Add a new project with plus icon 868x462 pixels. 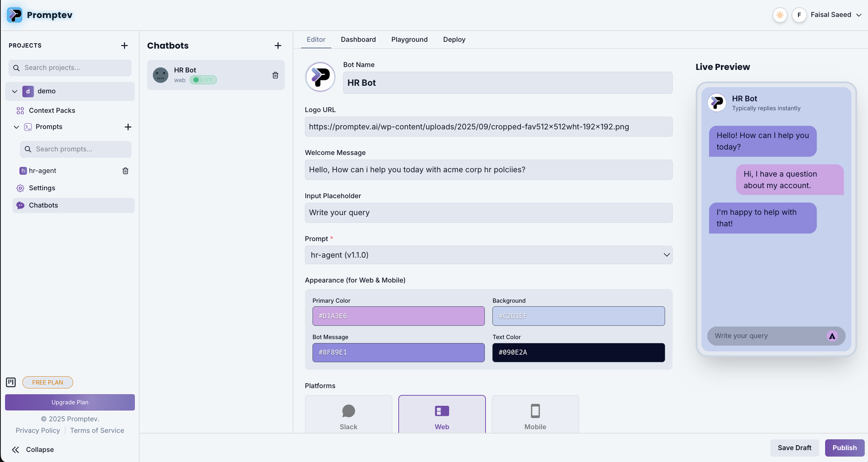click(124, 45)
